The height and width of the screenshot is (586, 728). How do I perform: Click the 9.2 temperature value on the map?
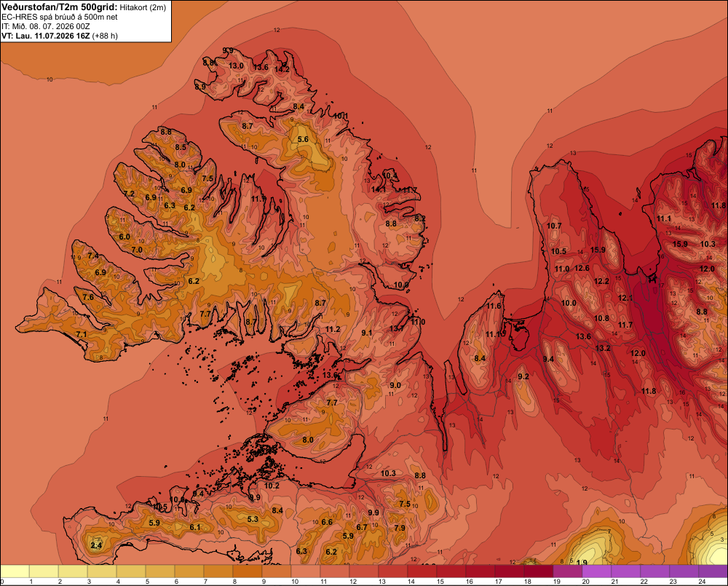pos(523,376)
